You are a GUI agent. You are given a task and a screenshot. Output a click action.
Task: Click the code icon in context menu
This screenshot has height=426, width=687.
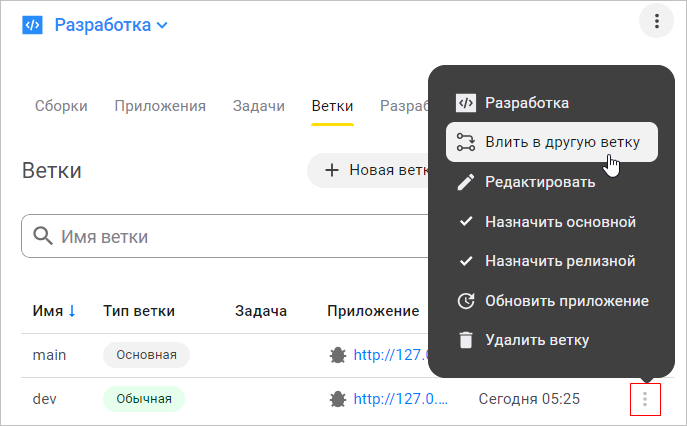466,103
